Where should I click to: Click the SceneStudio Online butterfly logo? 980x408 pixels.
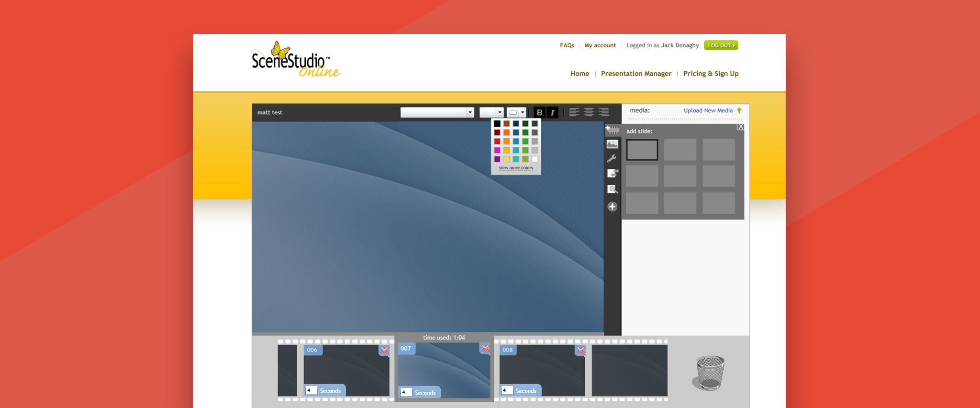pyautogui.click(x=295, y=60)
